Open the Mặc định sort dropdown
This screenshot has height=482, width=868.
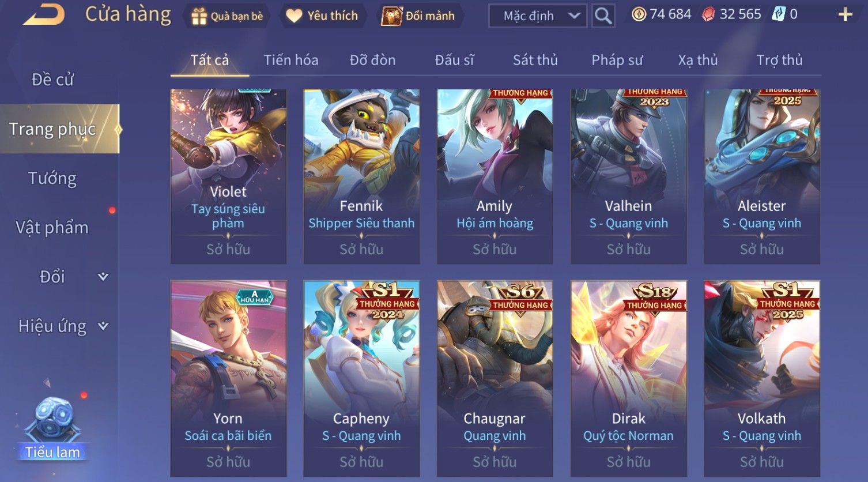[538, 16]
